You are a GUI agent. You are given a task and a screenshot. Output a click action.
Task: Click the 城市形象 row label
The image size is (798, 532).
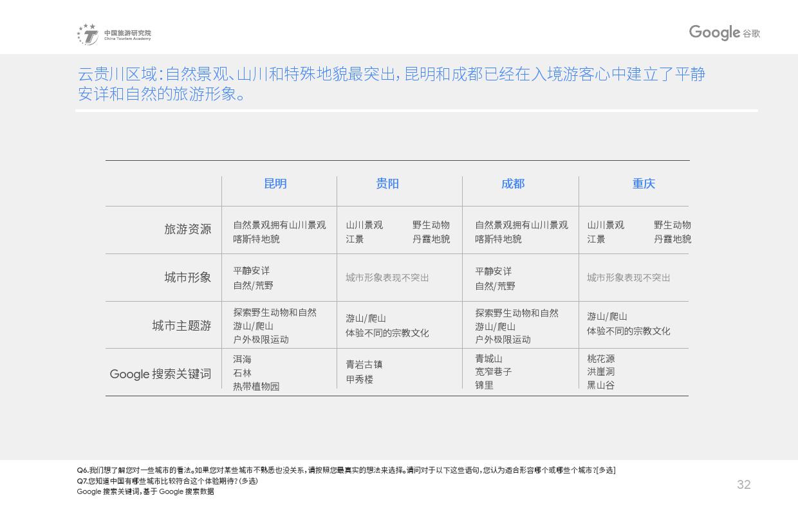click(187, 277)
